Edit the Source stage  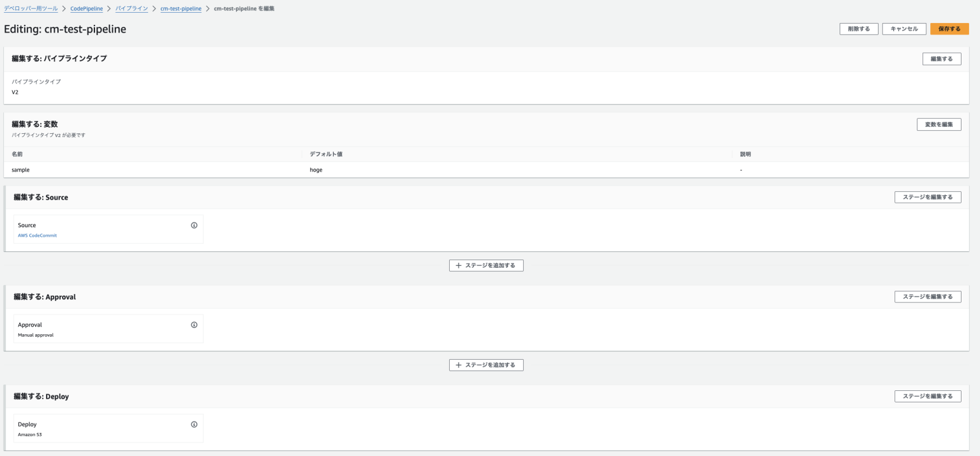(x=927, y=196)
